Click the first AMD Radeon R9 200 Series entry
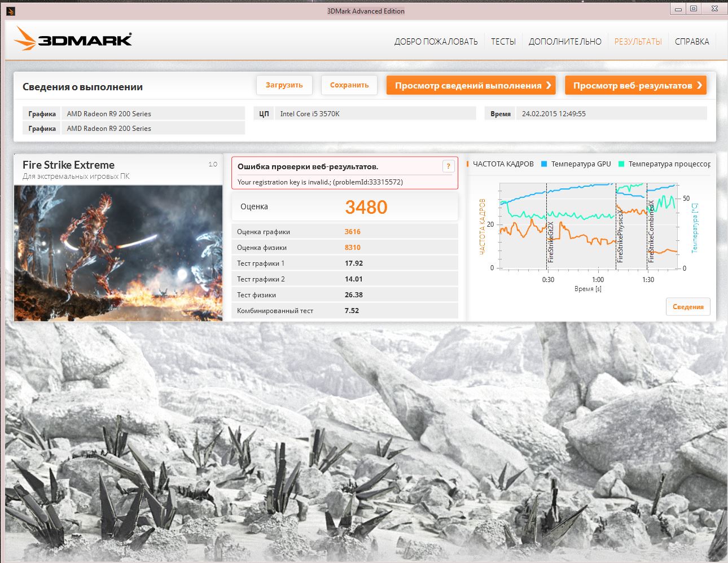The height and width of the screenshot is (563, 728). coord(109,114)
